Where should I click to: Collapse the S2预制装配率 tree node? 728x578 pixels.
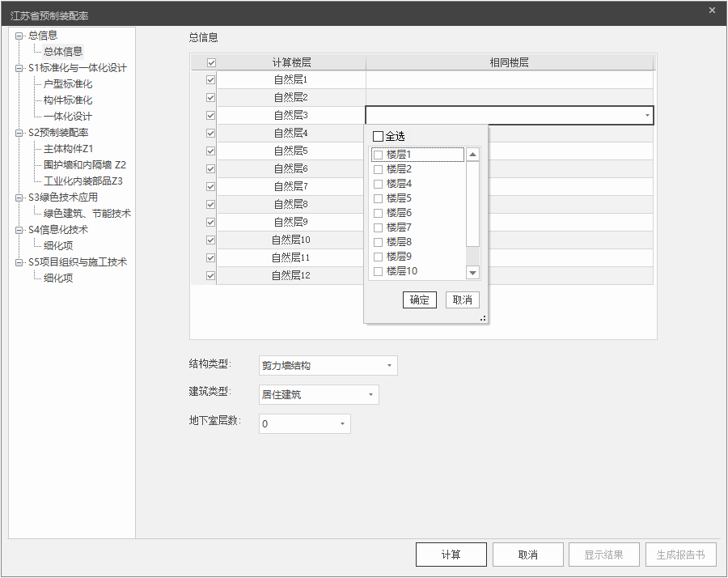tap(19, 133)
